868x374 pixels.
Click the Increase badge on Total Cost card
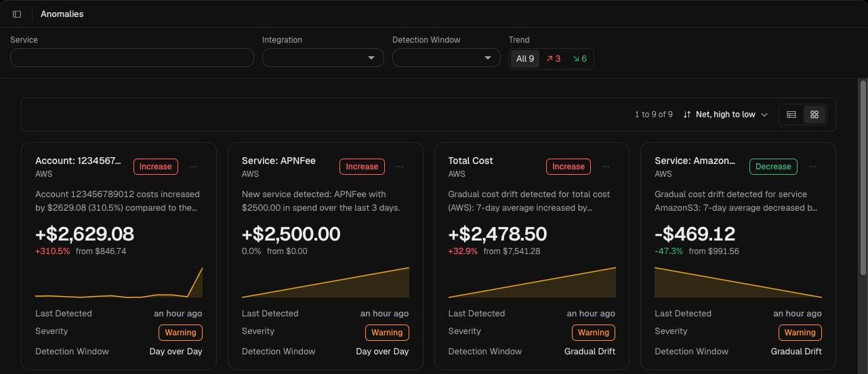click(x=569, y=167)
